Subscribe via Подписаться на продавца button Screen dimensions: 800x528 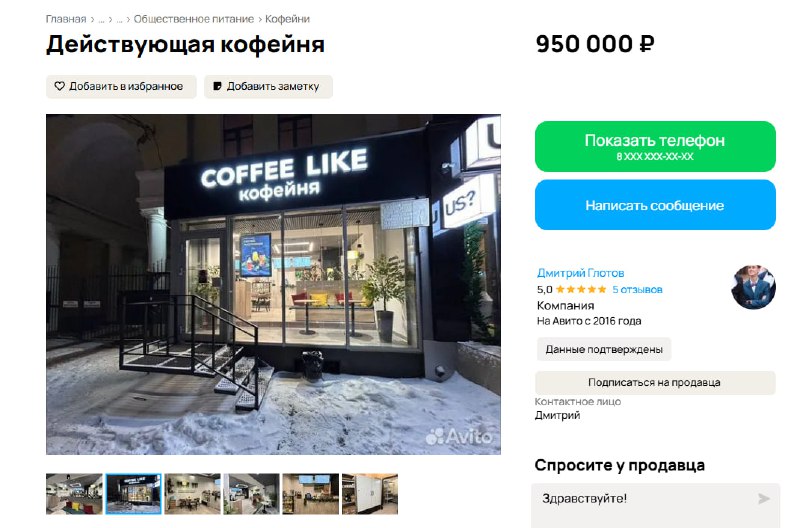pyautogui.click(x=655, y=383)
